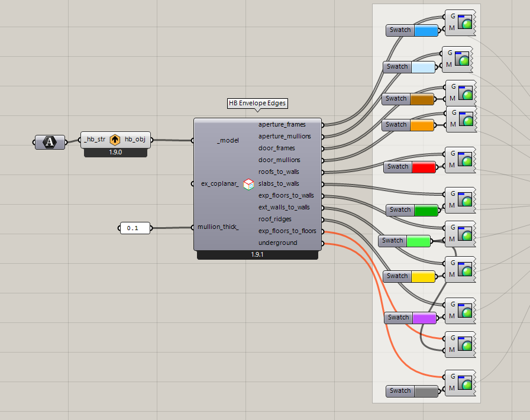This screenshot has height=420, width=530.
Task: Click the ex_coplanar_ input parameter
Action: pos(219,184)
